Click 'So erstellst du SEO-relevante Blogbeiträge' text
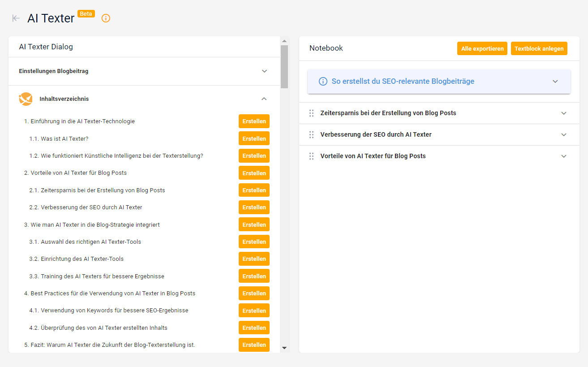 403,82
